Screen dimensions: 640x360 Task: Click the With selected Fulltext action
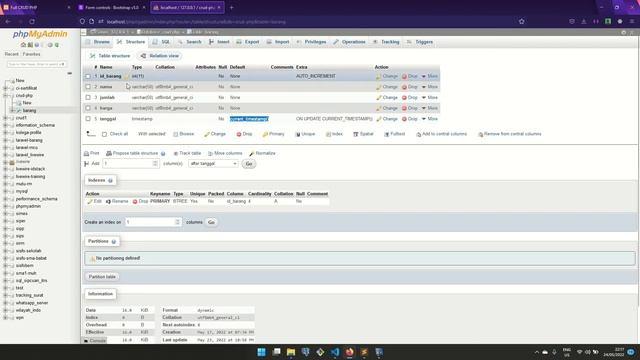(x=394, y=134)
